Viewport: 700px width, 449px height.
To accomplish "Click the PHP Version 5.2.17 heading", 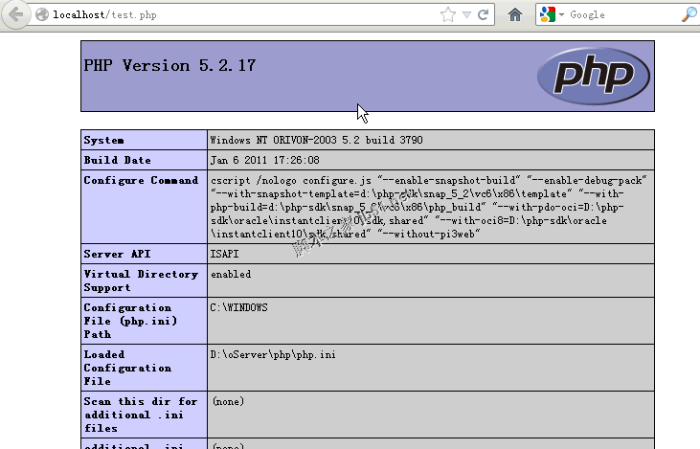I will pyautogui.click(x=170, y=66).
